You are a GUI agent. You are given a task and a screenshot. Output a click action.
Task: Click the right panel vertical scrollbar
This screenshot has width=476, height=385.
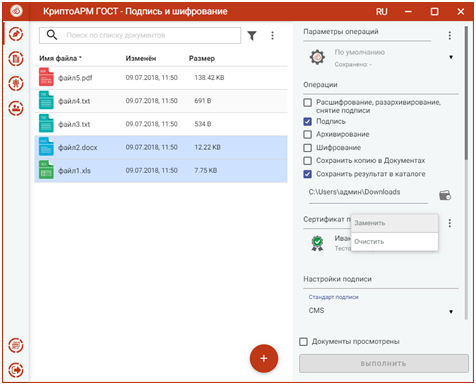[x=466, y=93]
